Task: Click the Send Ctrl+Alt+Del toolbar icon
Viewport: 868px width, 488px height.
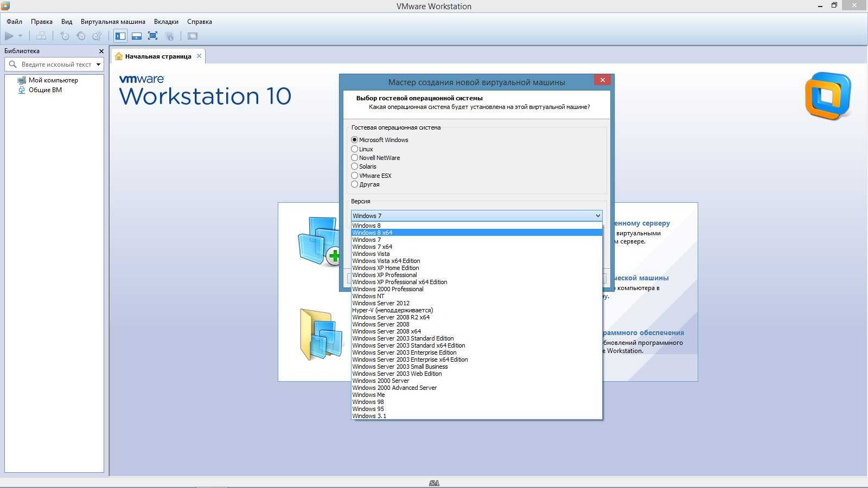Action: coord(41,36)
